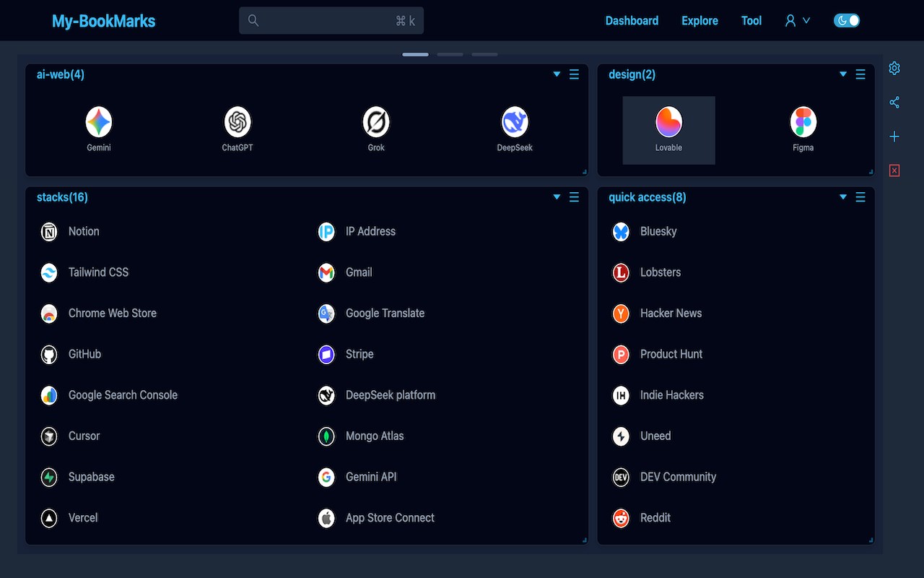Open the quick access group menu

(x=860, y=197)
